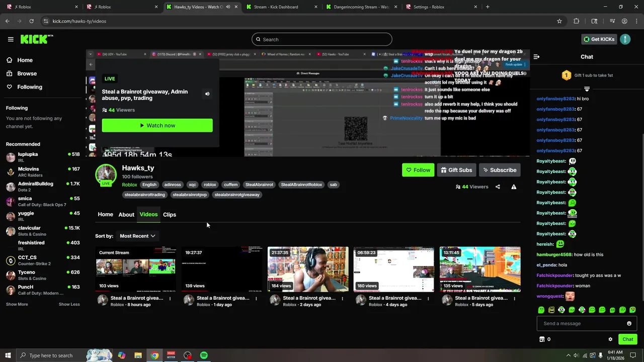Open Chrome from the taskbar

click(x=154, y=355)
